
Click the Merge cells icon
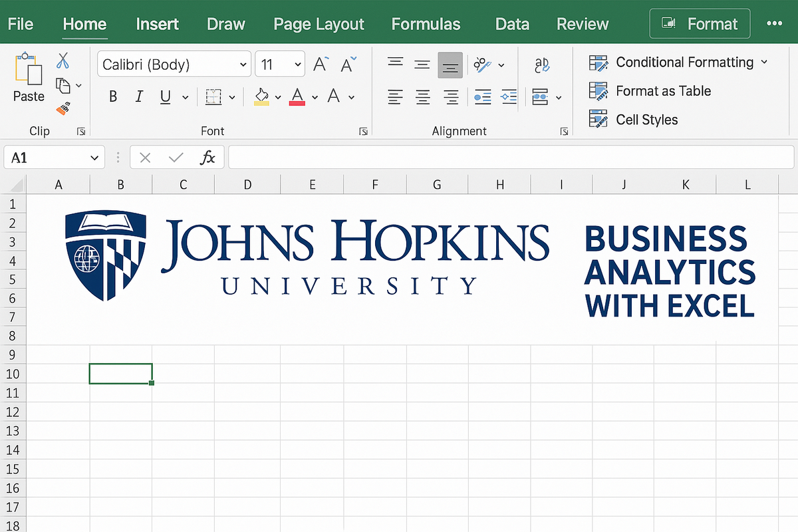point(541,97)
